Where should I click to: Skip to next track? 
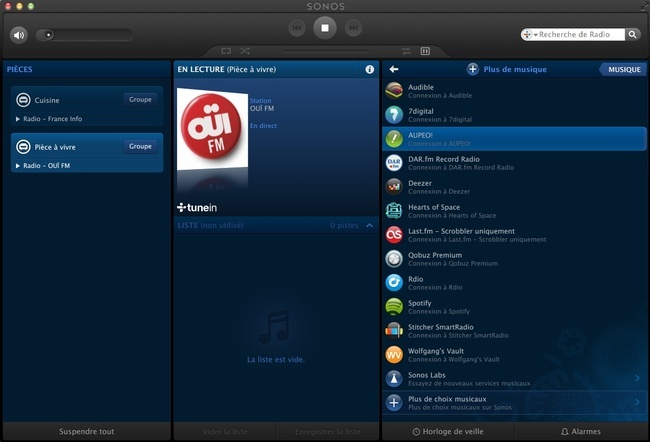353,28
